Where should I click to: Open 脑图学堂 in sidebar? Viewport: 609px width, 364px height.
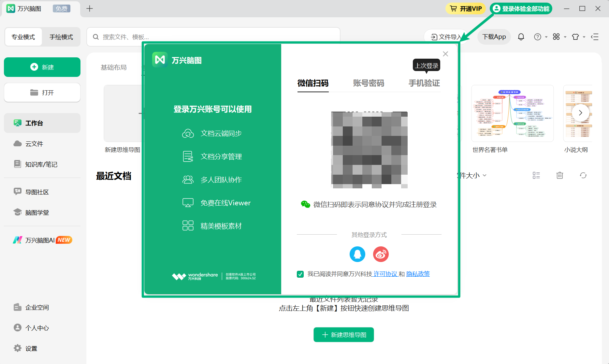pyautogui.click(x=42, y=212)
